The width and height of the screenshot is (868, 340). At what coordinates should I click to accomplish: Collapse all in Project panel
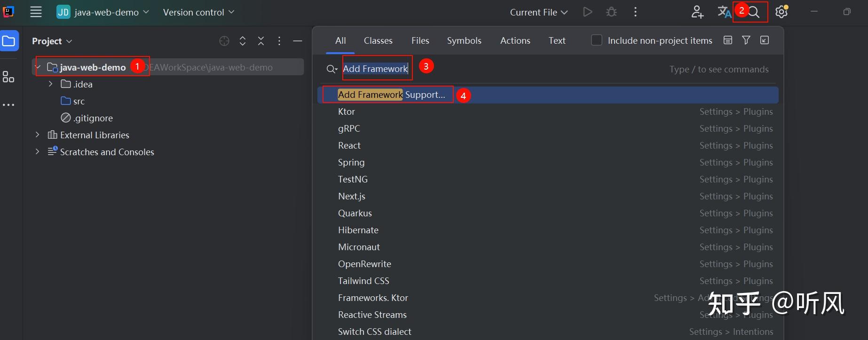pyautogui.click(x=261, y=41)
